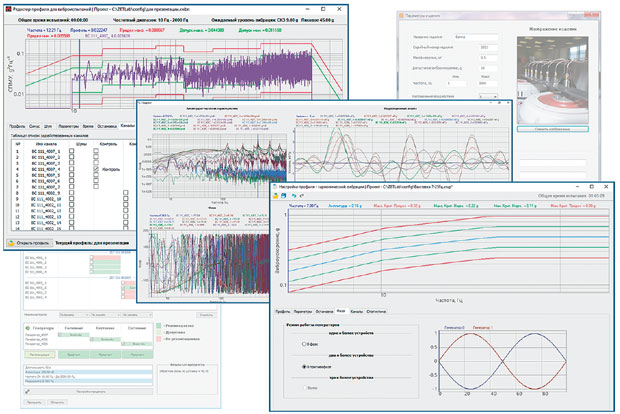The image size is (620, 414).
Task: Open the Остановка tab in profile editor
Action: pyautogui.click(x=107, y=126)
